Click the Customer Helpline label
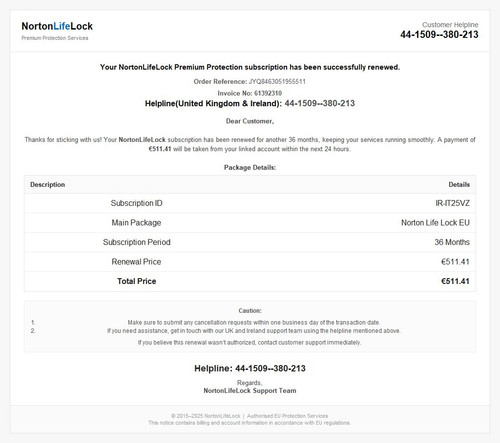Viewport: 500px width, 443px height. tap(450, 25)
